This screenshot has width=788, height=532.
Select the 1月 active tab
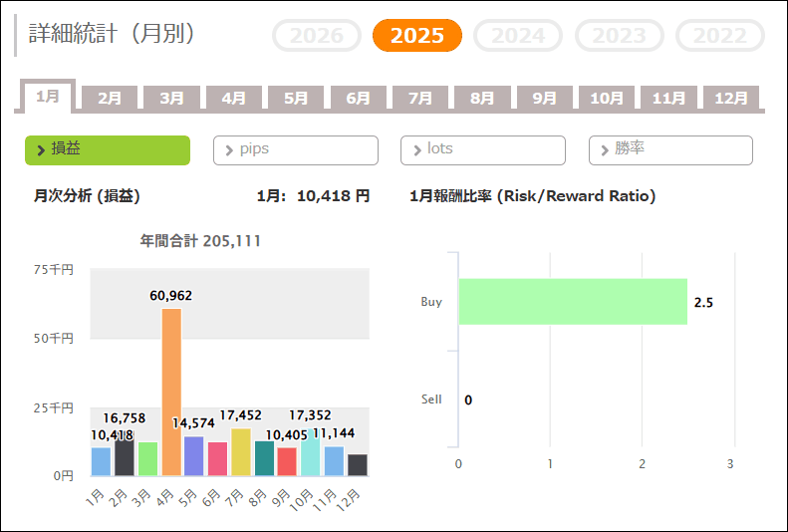tap(48, 97)
